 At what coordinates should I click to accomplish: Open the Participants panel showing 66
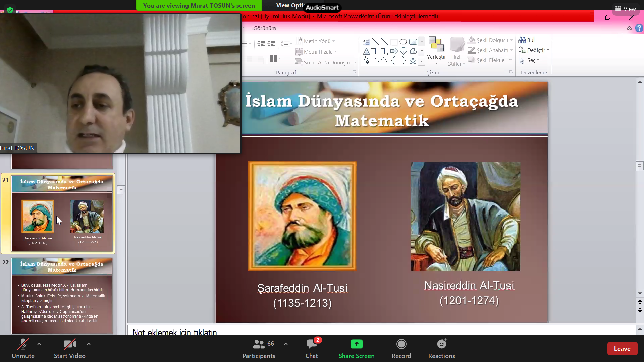259,349
